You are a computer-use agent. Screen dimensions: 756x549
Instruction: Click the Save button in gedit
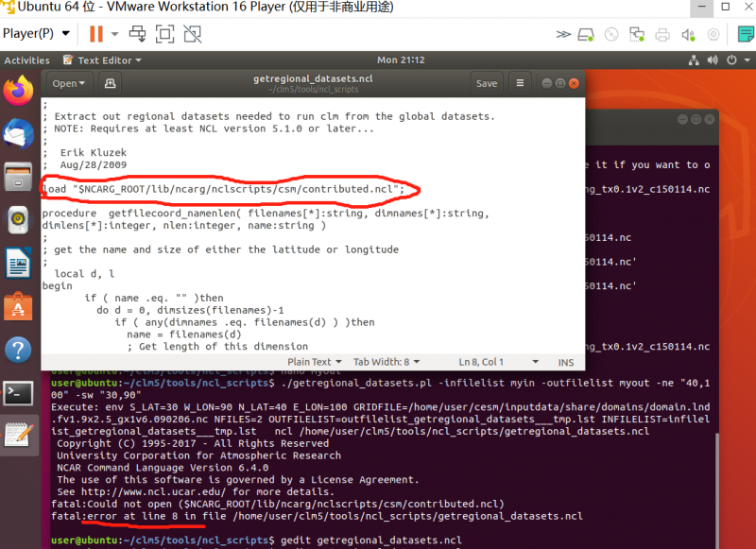pyautogui.click(x=487, y=83)
